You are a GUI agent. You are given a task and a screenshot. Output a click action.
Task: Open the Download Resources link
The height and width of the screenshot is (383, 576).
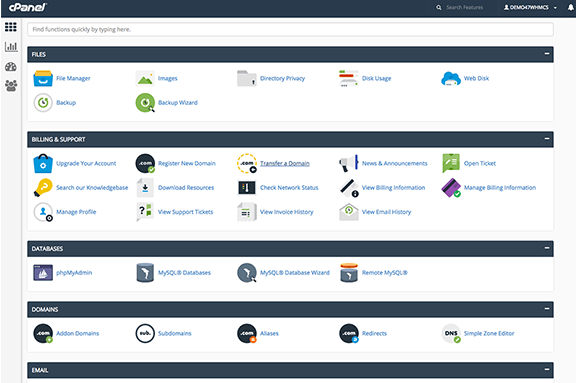pos(186,188)
